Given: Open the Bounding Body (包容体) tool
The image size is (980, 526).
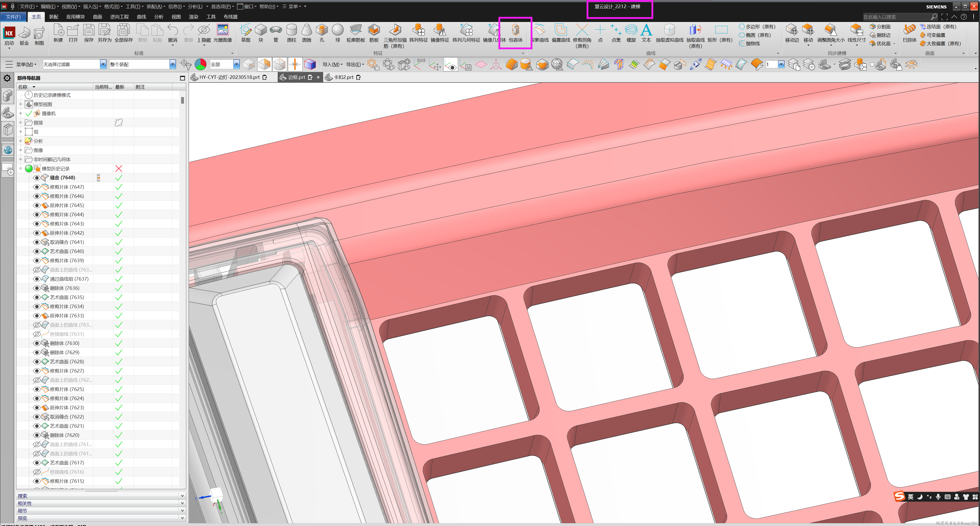Looking at the screenshot, I should coord(516,33).
